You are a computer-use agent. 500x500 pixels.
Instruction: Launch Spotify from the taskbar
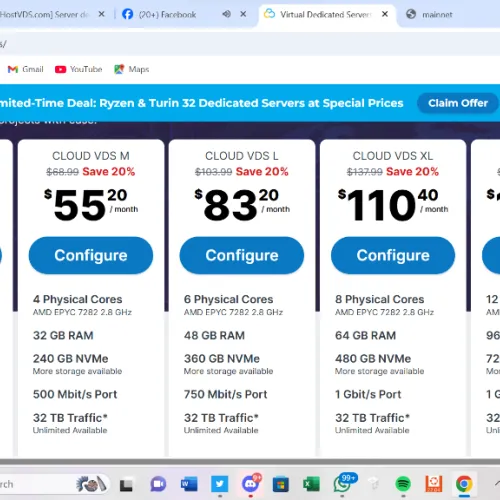click(x=403, y=484)
